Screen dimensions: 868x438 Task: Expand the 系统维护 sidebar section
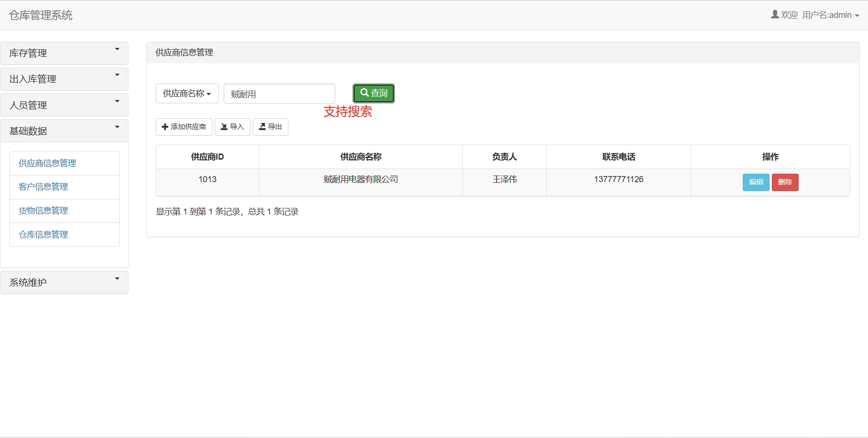click(64, 282)
